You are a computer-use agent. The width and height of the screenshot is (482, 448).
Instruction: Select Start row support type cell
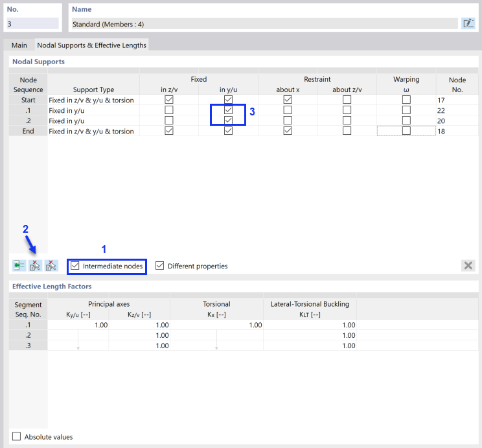click(93, 100)
